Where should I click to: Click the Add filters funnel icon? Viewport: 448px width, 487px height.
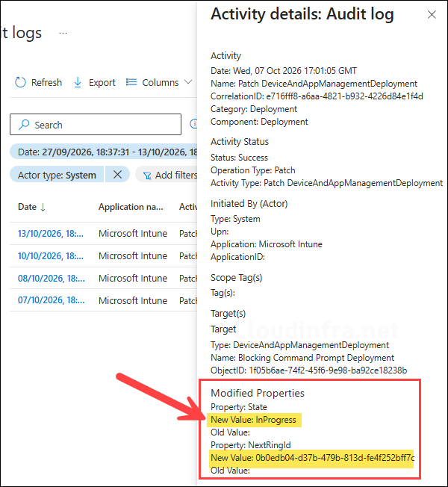[147, 176]
